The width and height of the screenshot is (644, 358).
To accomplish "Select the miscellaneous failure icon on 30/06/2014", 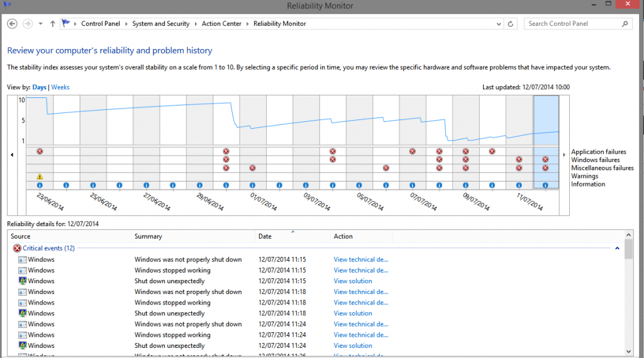I will pos(226,168).
